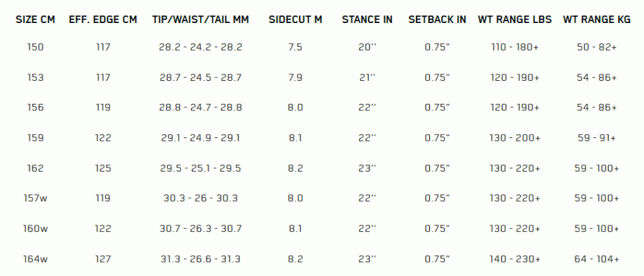This screenshot has height=276, width=644.
Task: Select the 150 size cell
Action: point(35,47)
